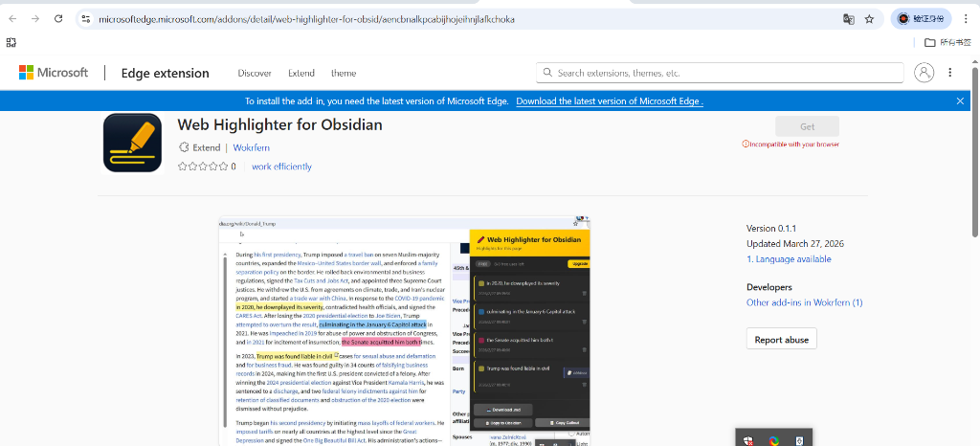Click the Version 0.1.1 text
This screenshot has width=980, height=446.
pyautogui.click(x=771, y=228)
